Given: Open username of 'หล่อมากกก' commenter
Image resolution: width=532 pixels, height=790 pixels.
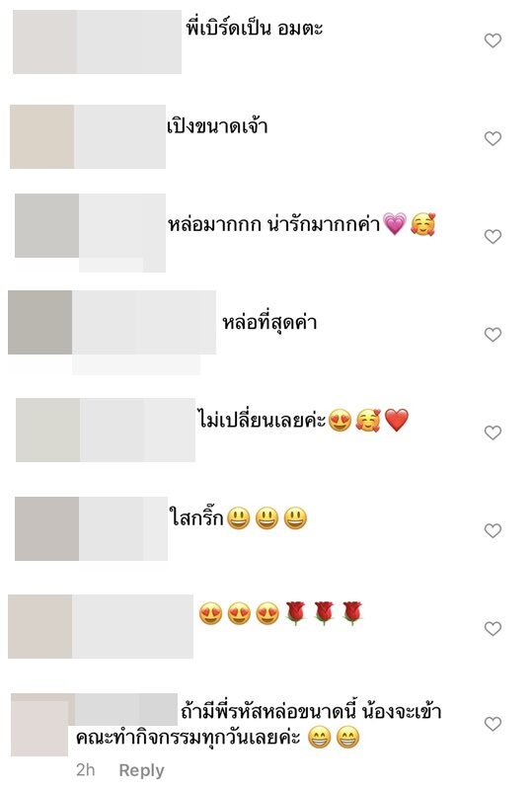Looking at the screenshot, I should click(x=122, y=226).
